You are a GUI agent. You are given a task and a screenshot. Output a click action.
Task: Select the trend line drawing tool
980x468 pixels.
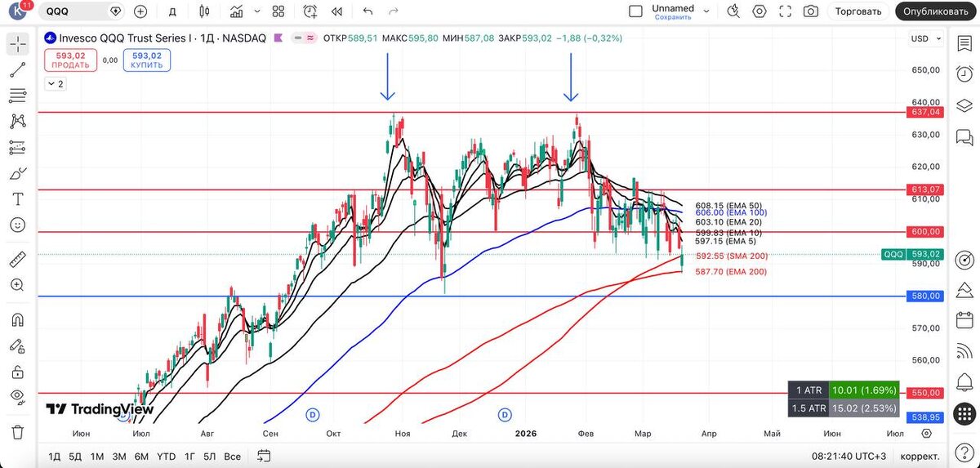click(x=17, y=70)
